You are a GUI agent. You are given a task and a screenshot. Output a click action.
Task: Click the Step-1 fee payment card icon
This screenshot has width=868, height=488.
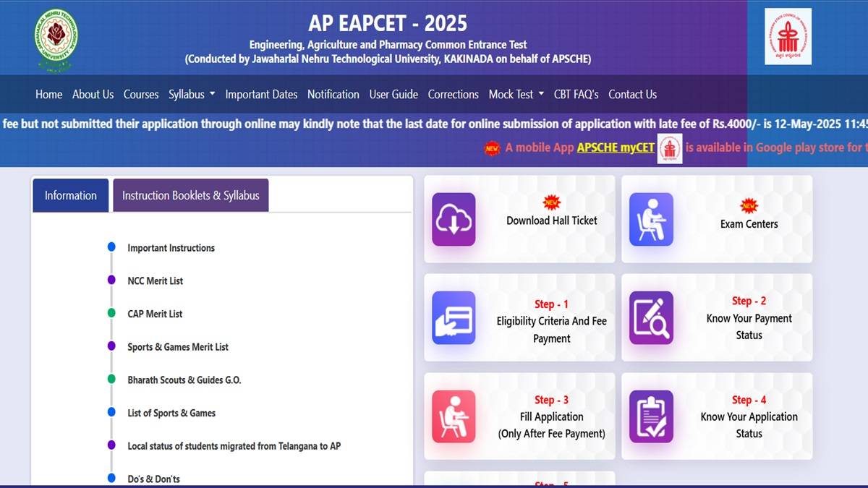click(453, 317)
